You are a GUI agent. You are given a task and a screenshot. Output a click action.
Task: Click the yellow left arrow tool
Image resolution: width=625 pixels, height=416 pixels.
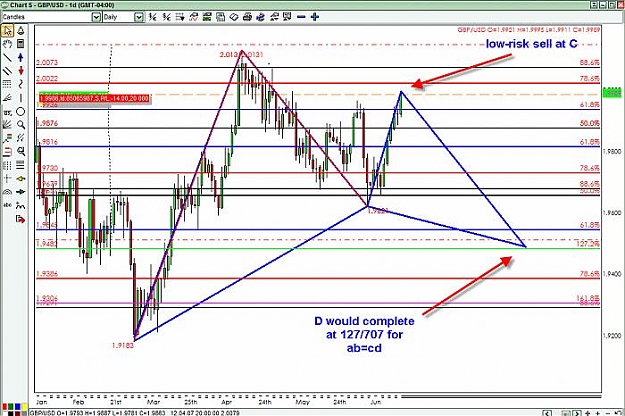[21, 179]
